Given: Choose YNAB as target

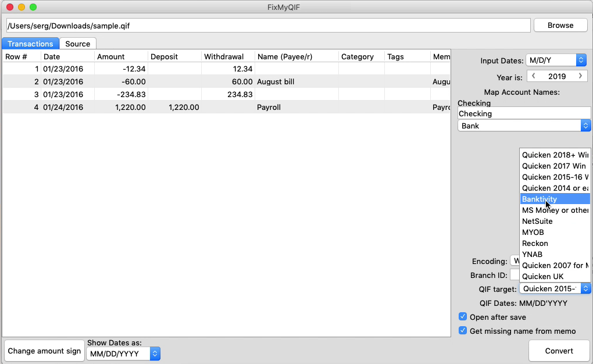Looking at the screenshot, I should click(555, 254).
